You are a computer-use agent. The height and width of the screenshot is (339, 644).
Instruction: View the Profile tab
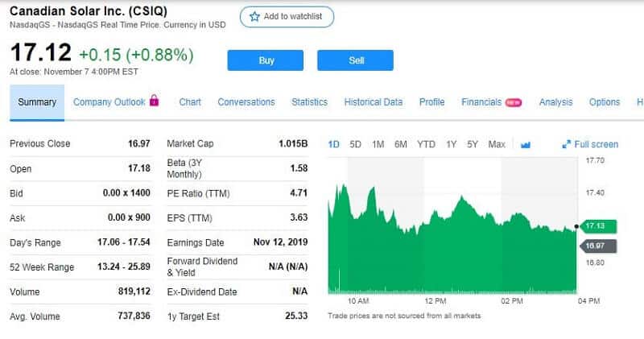click(x=431, y=102)
